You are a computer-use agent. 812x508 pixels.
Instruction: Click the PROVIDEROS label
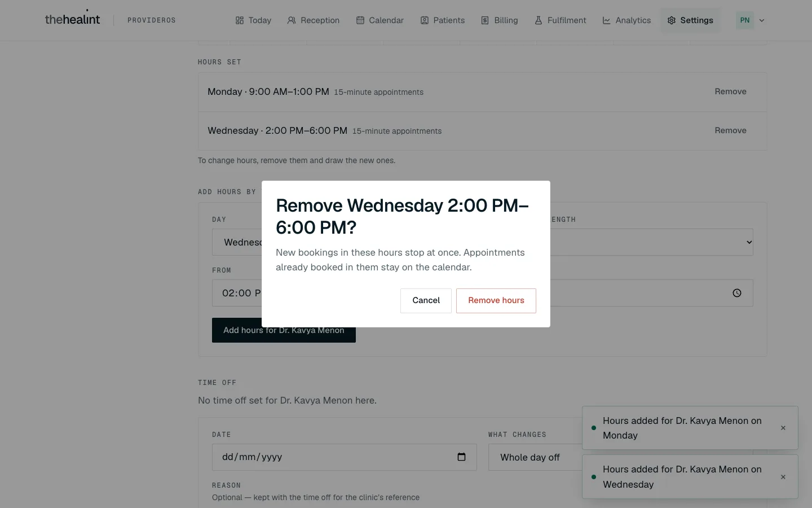pyautogui.click(x=152, y=20)
